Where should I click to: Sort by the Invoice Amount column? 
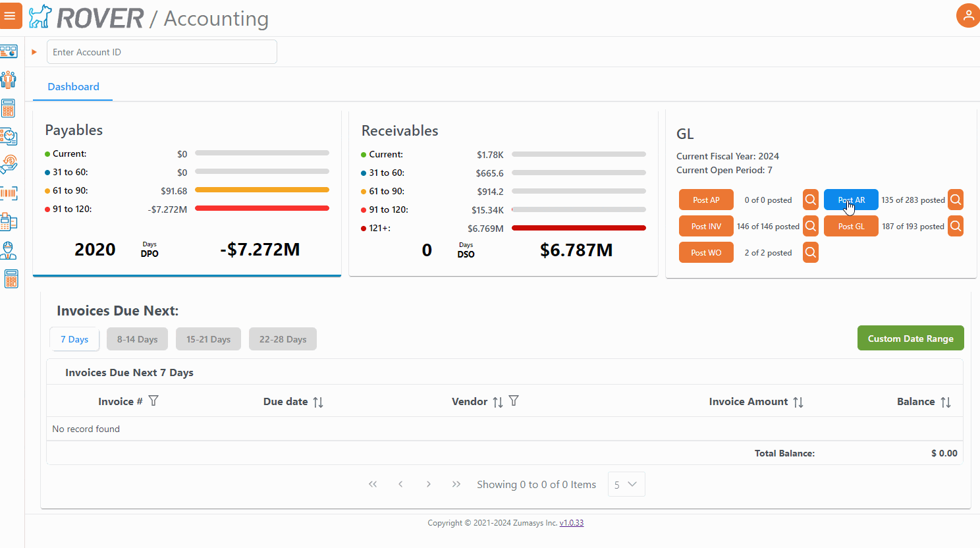point(798,402)
